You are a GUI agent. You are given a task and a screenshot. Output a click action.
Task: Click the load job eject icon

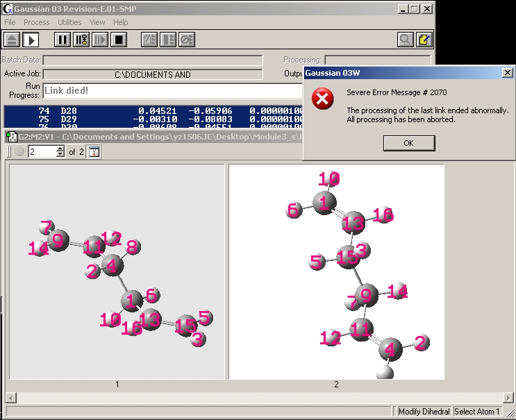tap(12, 40)
